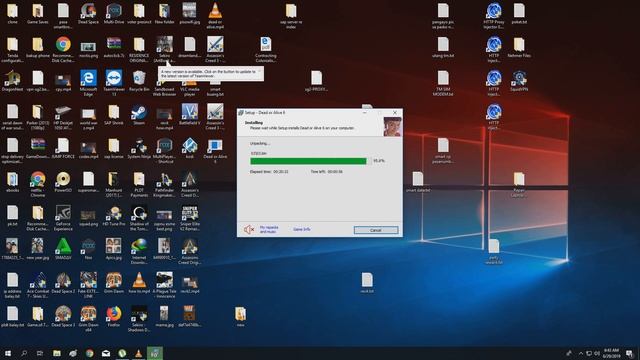Select the dead or alive.mp4 video file
This screenshot has width=640, height=360.
(215, 16)
